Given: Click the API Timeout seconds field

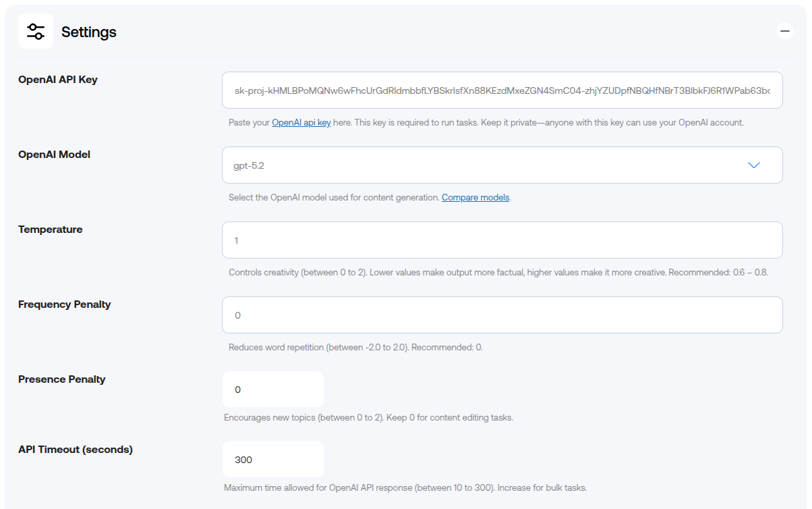Looking at the screenshot, I should tap(272, 459).
